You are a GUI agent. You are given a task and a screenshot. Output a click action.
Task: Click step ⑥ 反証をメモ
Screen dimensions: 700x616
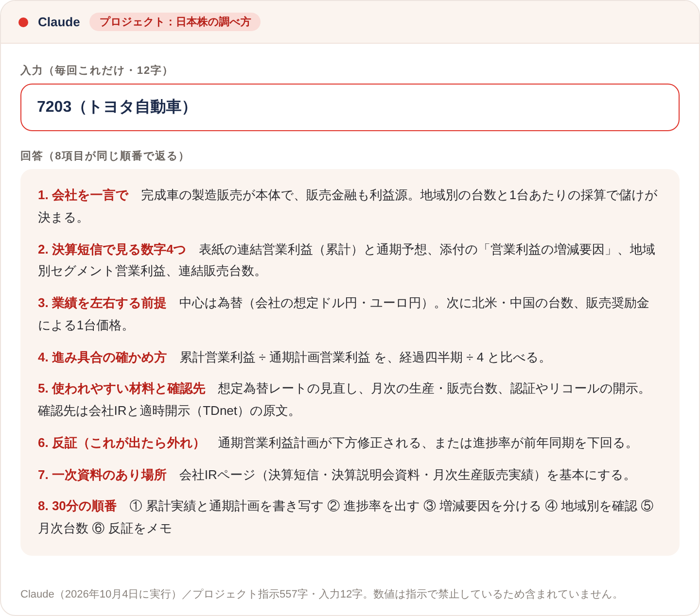point(132,529)
